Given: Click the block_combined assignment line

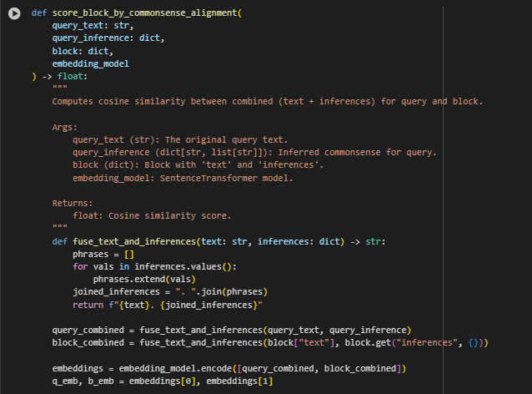Looking at the screenshot, I should point(270,343).
